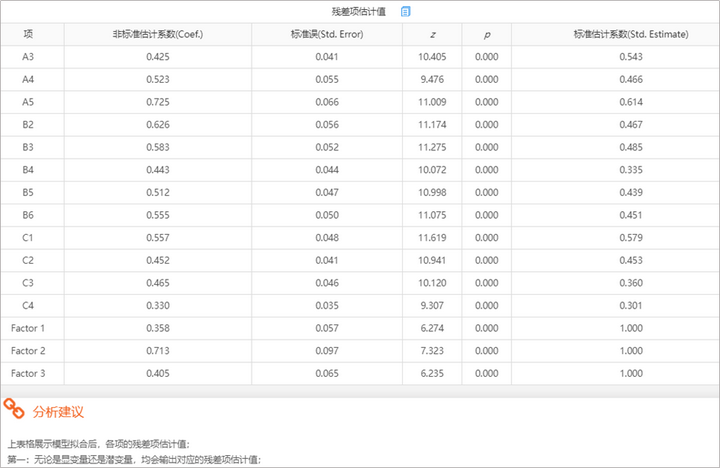Click the 项 column header
Viewport: 720px width, 468px height.
click(28, 34)
